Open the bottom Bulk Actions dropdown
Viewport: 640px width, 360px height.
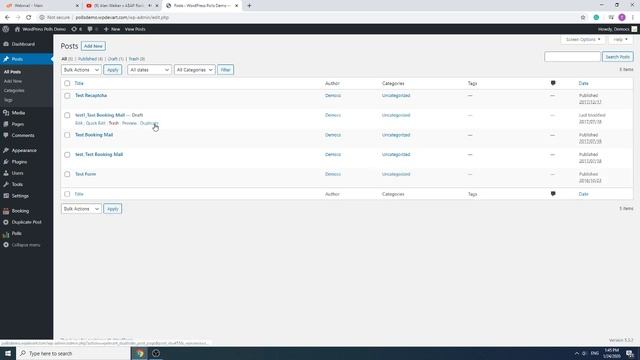click(x=81, y=209)
